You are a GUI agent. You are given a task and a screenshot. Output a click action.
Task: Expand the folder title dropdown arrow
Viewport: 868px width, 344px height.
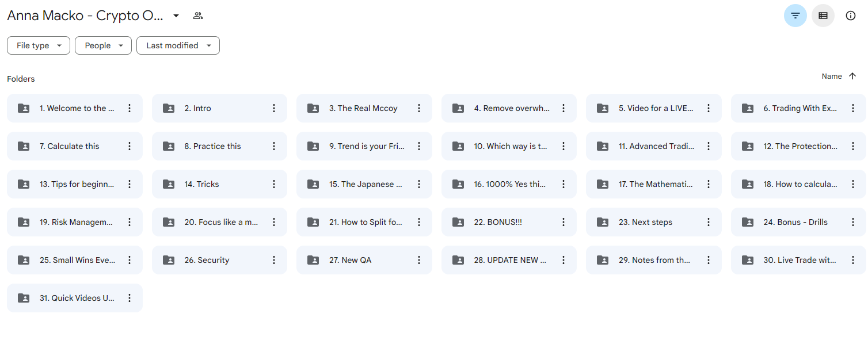[x=176, y=16]
